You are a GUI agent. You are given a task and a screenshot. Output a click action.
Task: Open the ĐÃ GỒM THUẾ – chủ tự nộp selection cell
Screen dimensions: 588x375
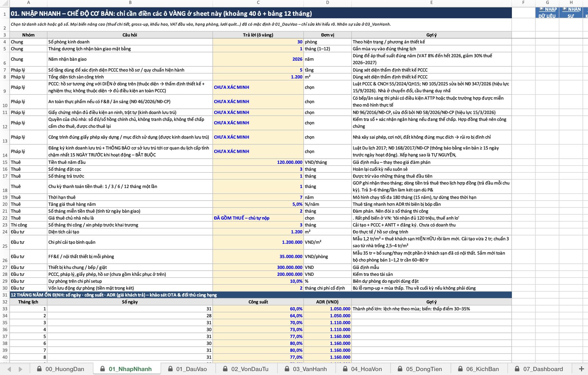click(258, 218)
